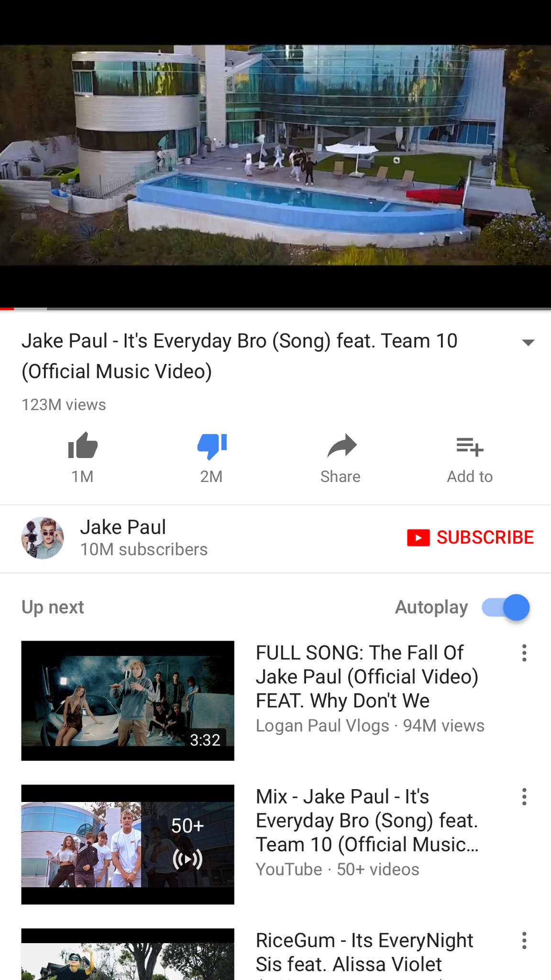Image resolution: width=551 pixels, height=980 pixels.
Task: Open Jake Paul channel avatar
Action: [x=43, y=538]
